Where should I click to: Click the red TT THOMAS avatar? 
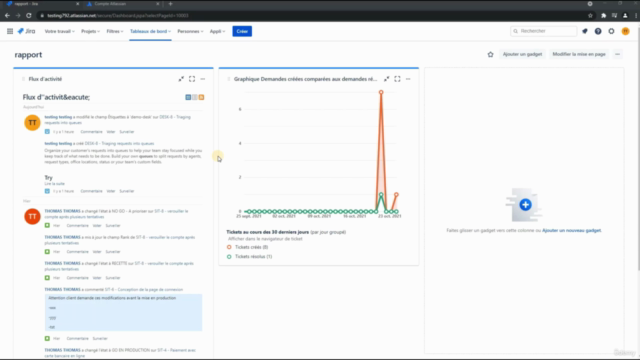(32, 216)
